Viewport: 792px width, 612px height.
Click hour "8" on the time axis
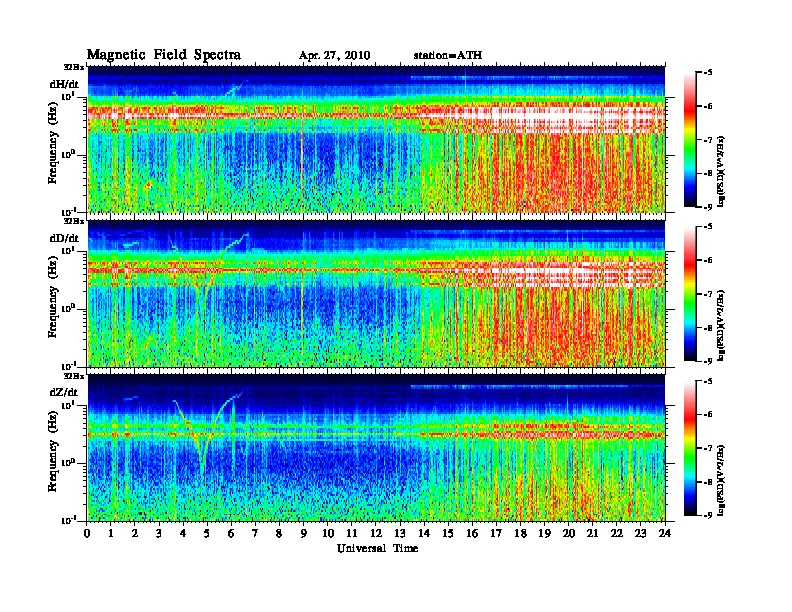(x=280, y=533)
